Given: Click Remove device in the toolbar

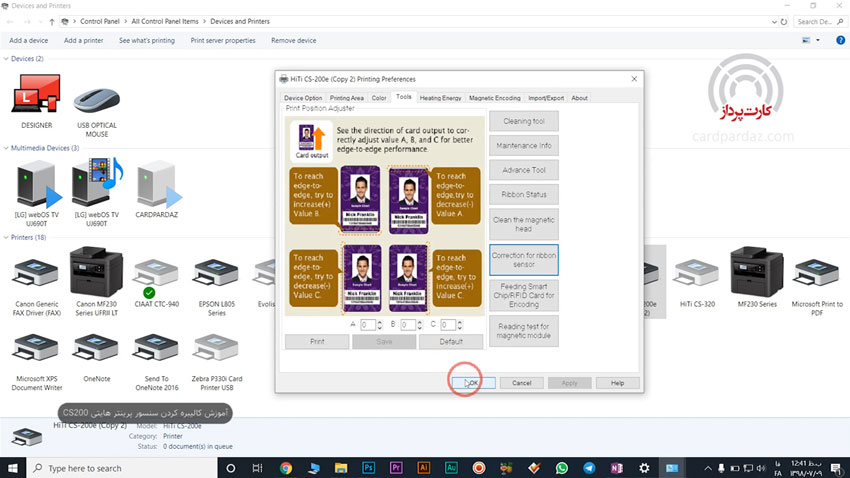Looking at the screenshot, I should pyautogui.click(x=294, y=40).
